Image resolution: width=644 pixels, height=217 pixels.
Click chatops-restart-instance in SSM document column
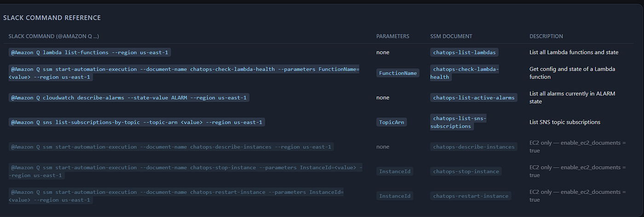(x=471, y=196)
